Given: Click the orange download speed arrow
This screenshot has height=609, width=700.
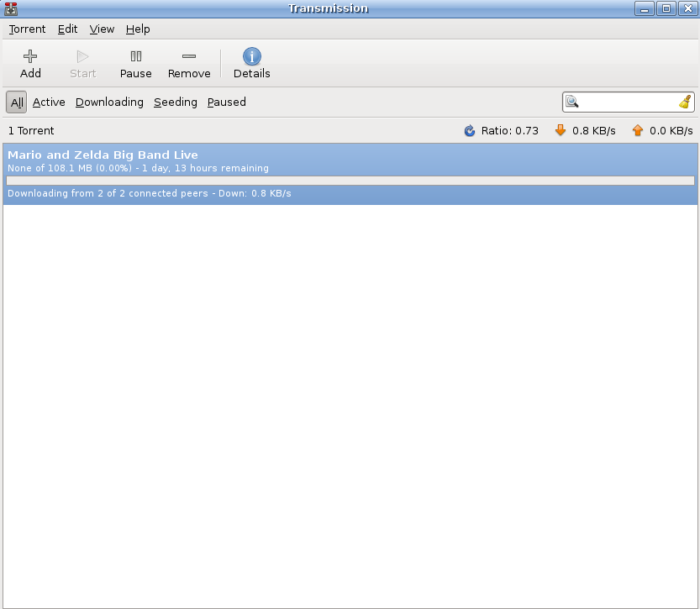Looking at the screenshot, I should point(561,130).
